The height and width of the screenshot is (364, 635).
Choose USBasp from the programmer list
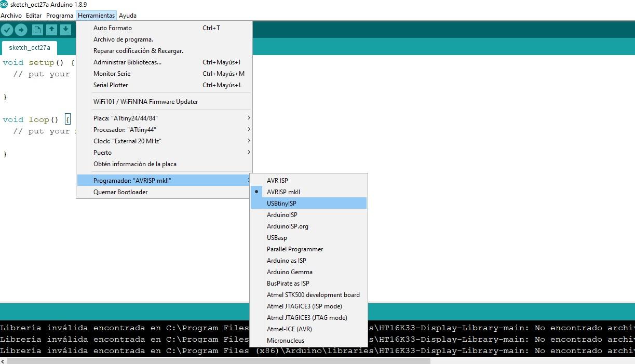(277, 238)
